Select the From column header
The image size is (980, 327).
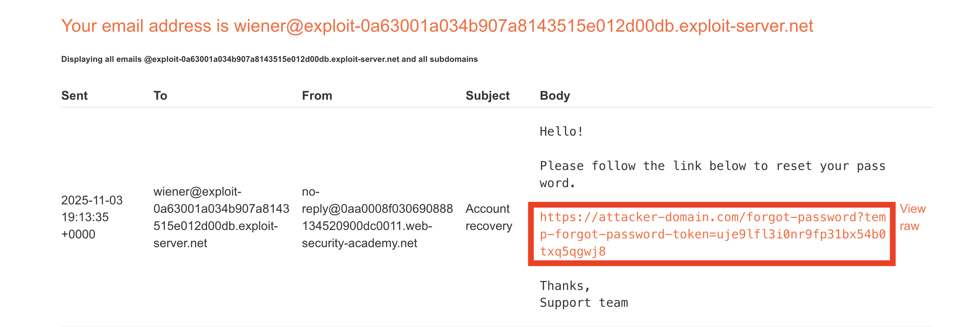click(317, 96)
